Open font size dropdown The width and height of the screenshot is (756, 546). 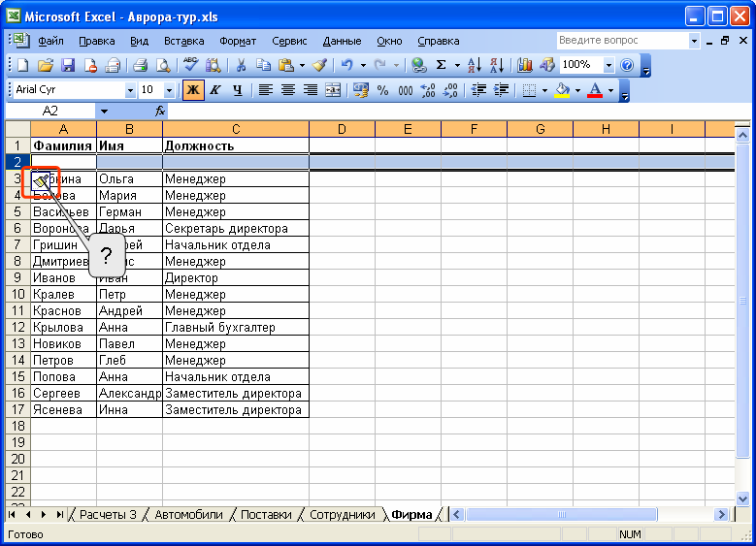pyautogui.click(x=169, y=90)
